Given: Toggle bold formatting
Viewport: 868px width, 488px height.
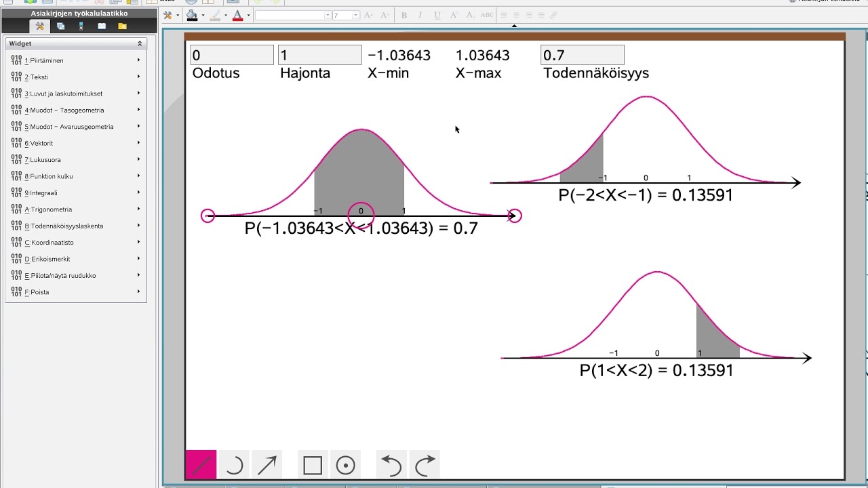Looking at the screenshot, I should [404, 15].
